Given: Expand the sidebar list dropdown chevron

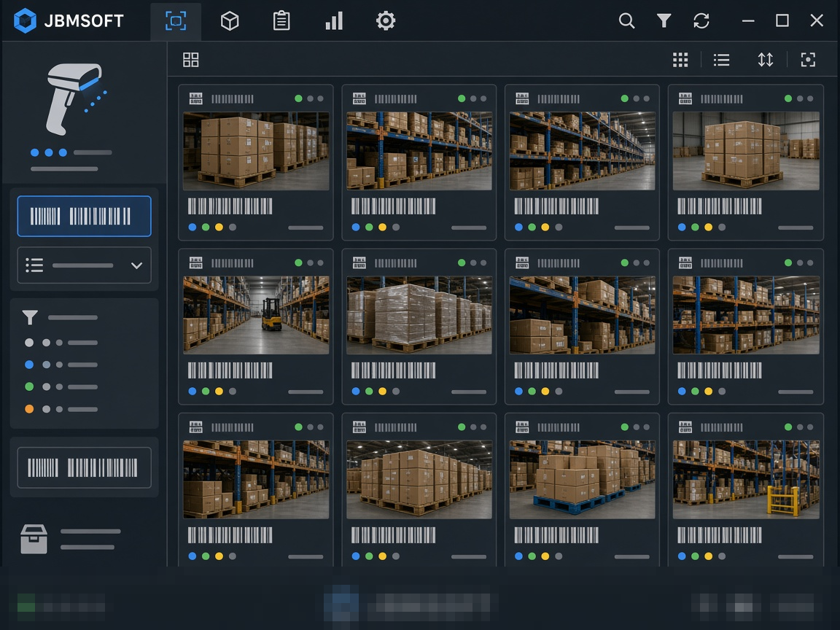Looking at the screenshot, I should pyautogui.click(x=136, y=265).
